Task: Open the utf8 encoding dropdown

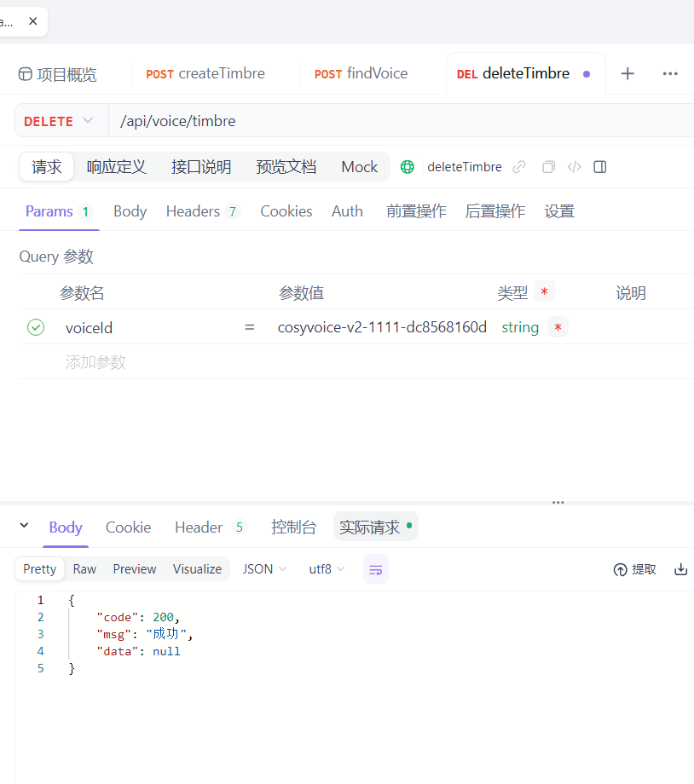Action: 327,569
